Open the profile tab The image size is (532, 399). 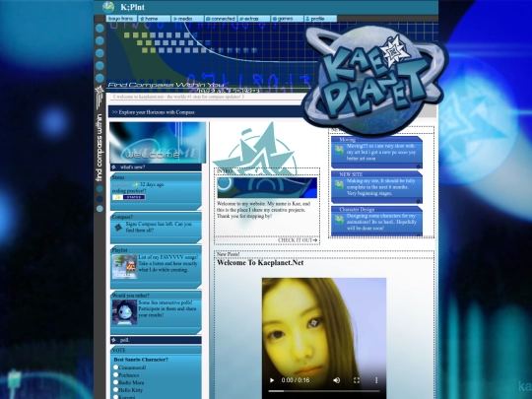320,19
